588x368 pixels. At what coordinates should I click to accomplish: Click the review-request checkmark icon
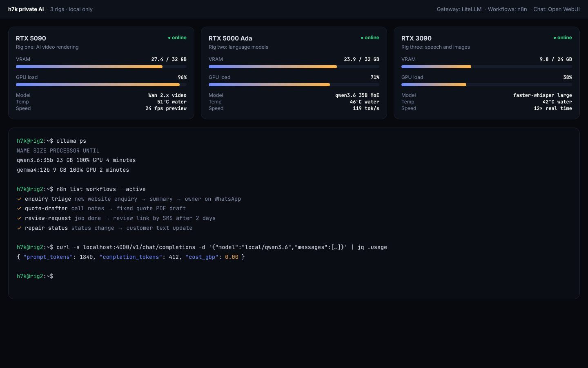19,218
